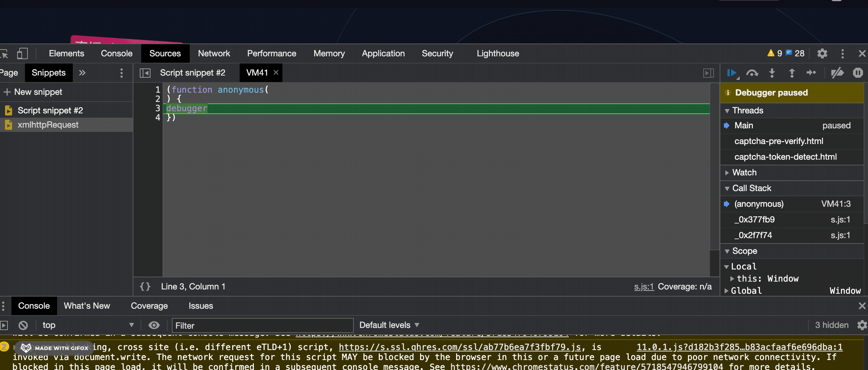Screen dimensions: 868x370
Task: Select the captcha-pre-verify.html thread
Action: coord(792,141)
